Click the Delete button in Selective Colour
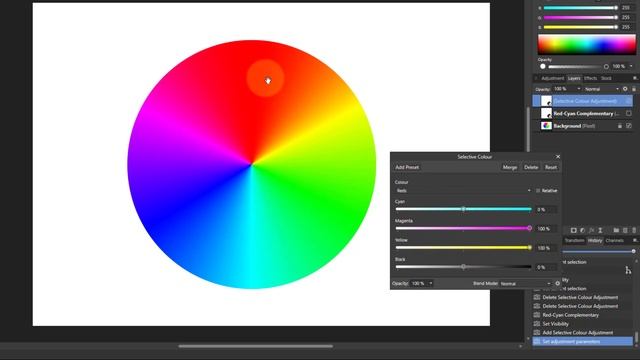The height and width of the screenshot is (360, 640). [x=531, y=167]
